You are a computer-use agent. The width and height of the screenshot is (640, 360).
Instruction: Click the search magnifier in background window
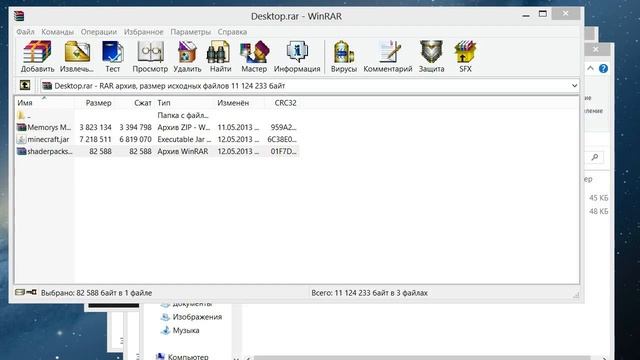pyautogui.click(x=595, y=157)
